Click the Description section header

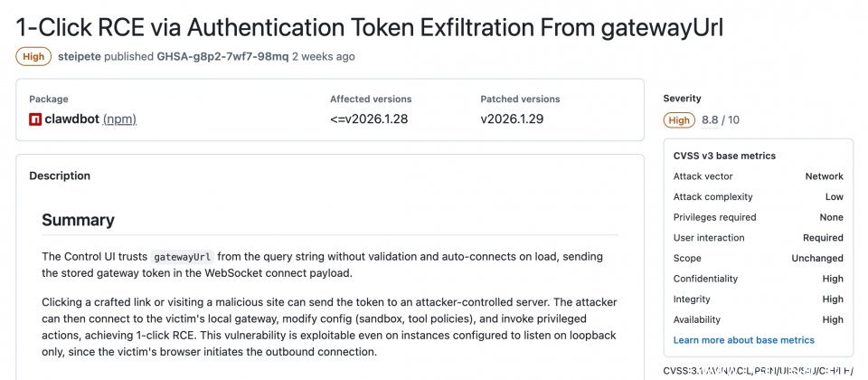[x=60, y=176]
